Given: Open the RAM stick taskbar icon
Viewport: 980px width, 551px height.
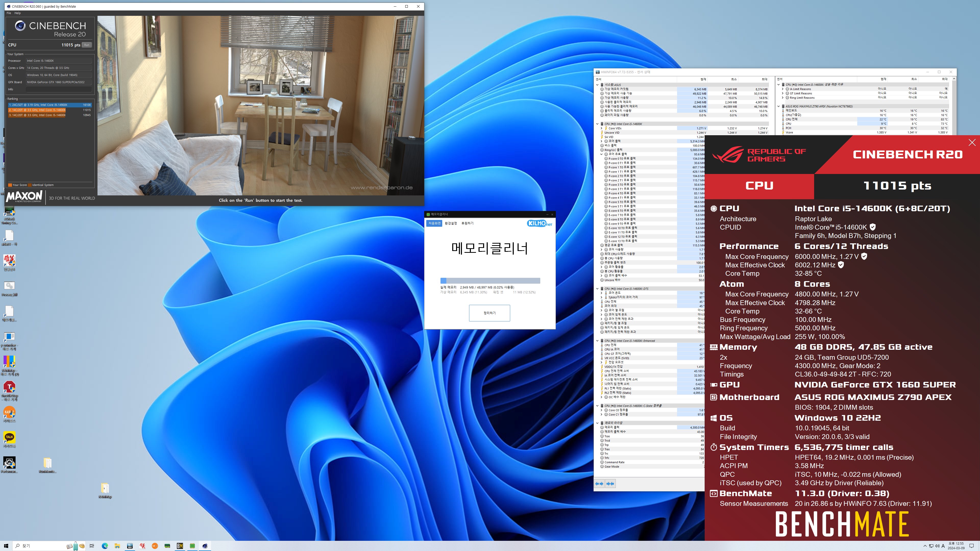Looking at the screenshot, I should [167, 546].
